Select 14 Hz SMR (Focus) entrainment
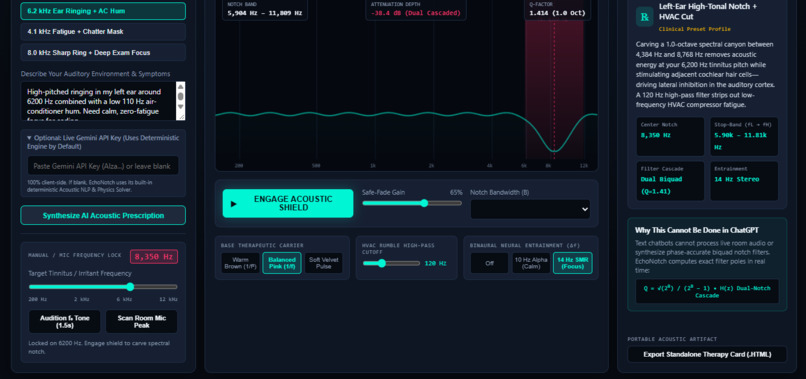 tap(573, 263)
